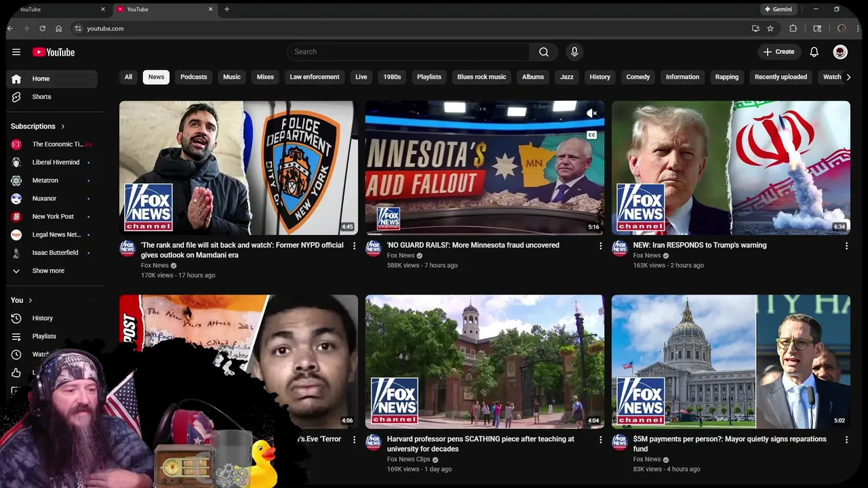This screenshot has height=488, width=868.
Task: Close the first YouTube browser tab
Action: tap(103, 9)
